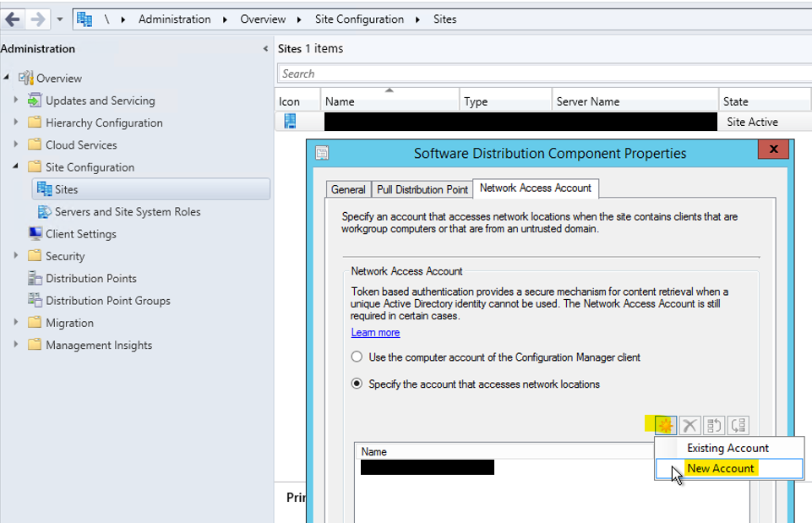Collapse the Overview tree node
812x523 pixels.
point(6,77)
